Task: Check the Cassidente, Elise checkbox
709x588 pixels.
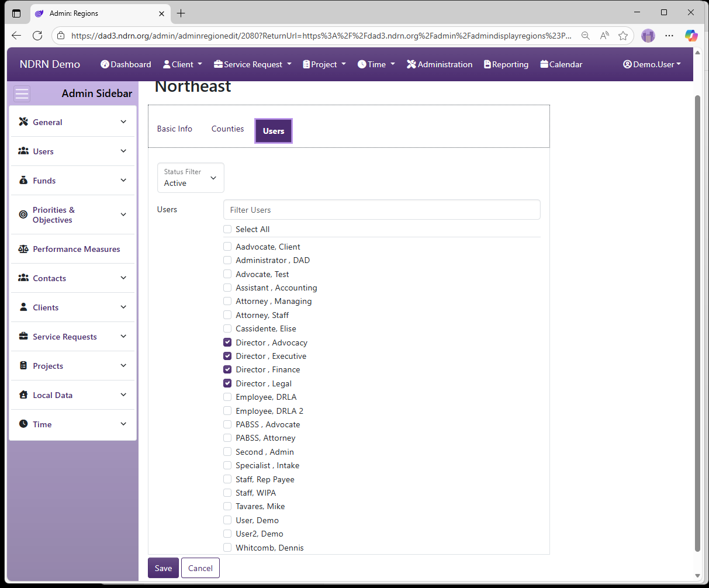Action: click(x=227, y=328)
